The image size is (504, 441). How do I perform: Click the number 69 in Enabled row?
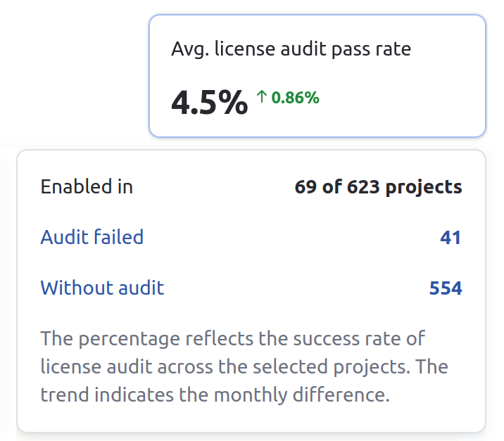pyautogui.click(x=305, y=187)
